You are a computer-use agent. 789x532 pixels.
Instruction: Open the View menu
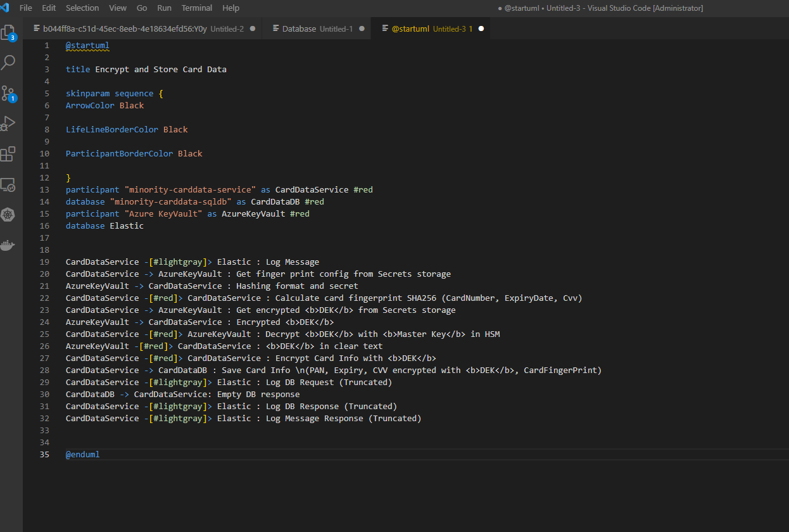click(x=118, y=8)
